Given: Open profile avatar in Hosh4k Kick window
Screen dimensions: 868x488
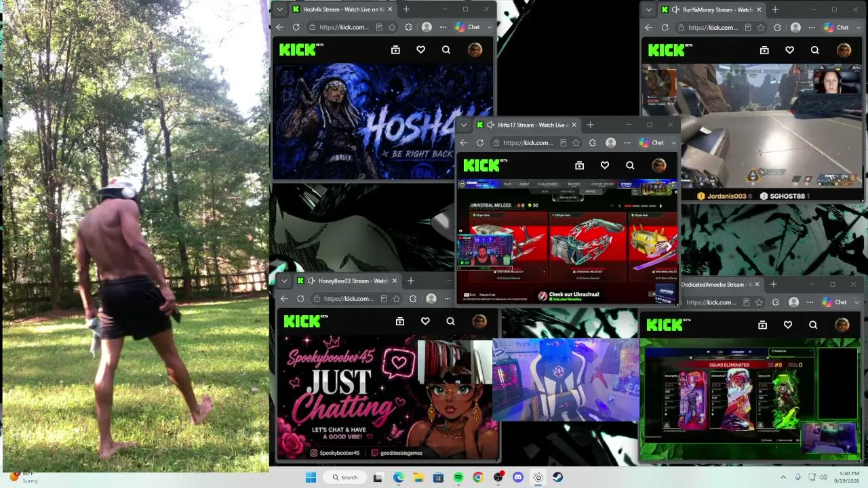Looking at the screenshot, I should [475, 49].
